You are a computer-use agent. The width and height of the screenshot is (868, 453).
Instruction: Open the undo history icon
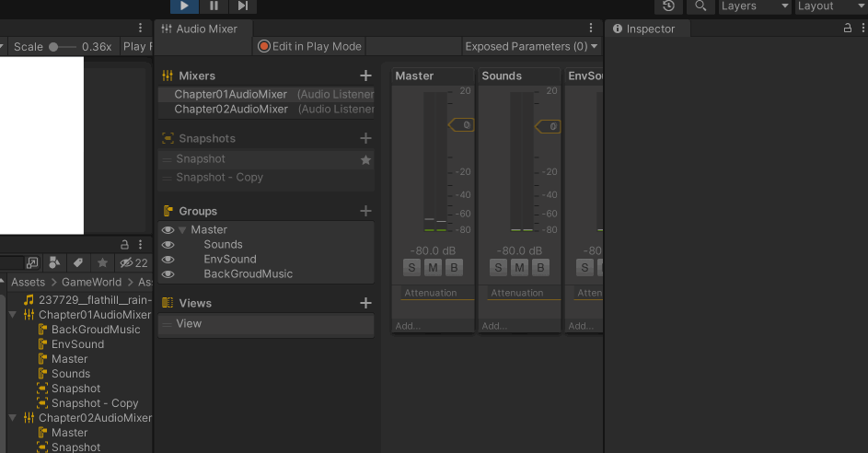coord(668,6)
